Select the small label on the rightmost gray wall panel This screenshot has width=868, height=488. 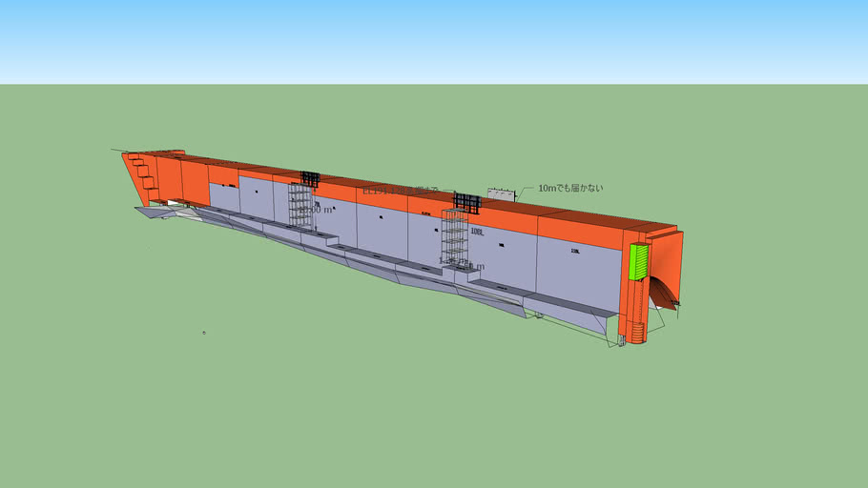575,252
